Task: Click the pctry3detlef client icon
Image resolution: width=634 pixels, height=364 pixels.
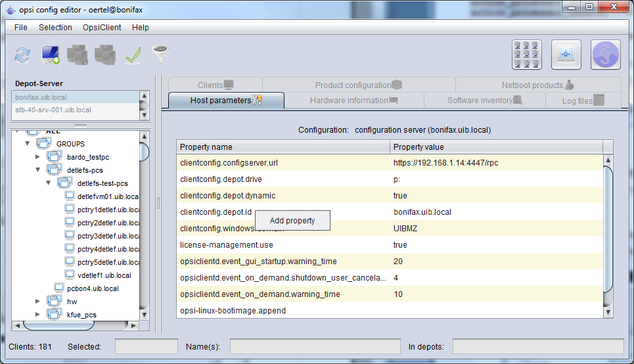Action: coord(70,235)
